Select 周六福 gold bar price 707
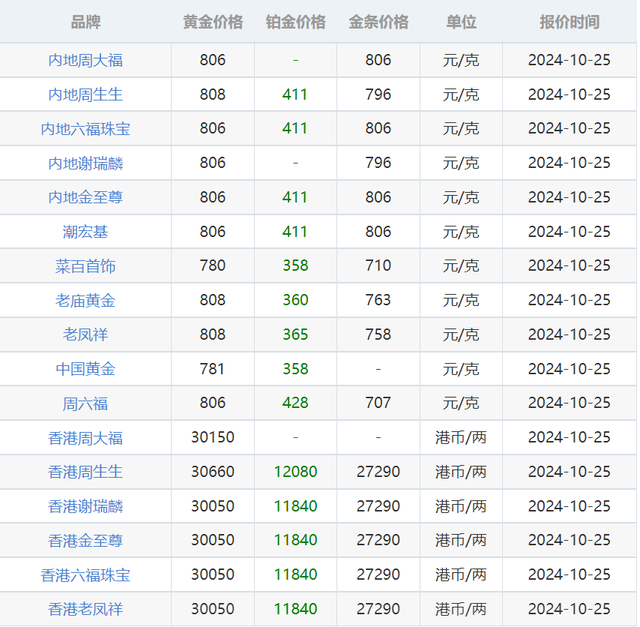This screenshot has width=640, height=627. click(x=378, y=403)
